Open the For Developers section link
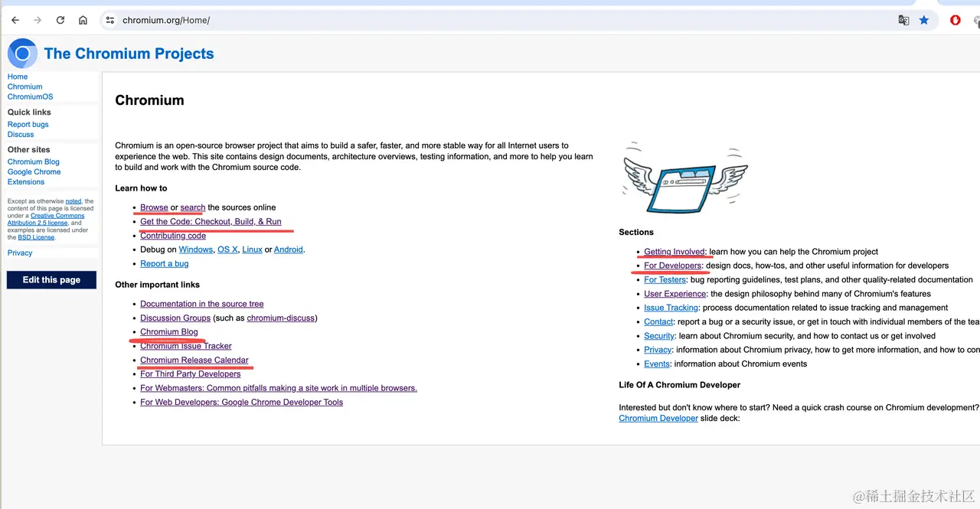The image size is (980, 509). pos(673,266)
